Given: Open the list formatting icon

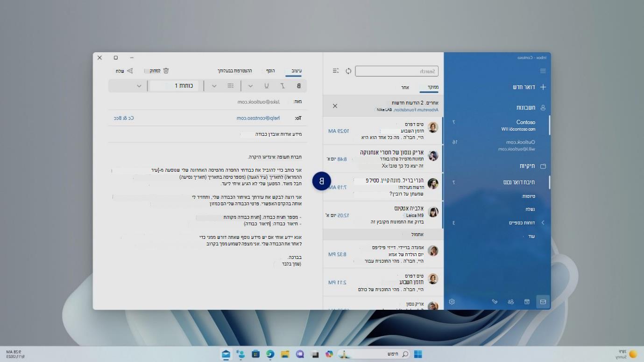Looking at the screenshot, I should point(230,86).
